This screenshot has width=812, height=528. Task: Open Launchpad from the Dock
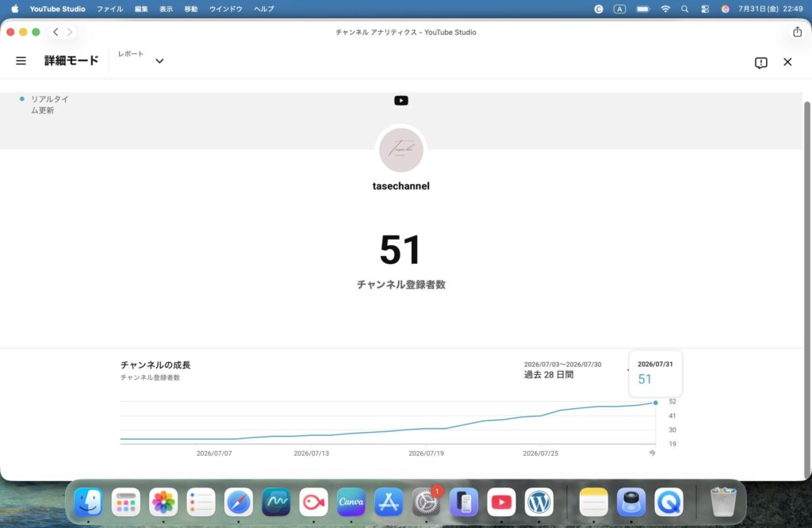point(126,502)
